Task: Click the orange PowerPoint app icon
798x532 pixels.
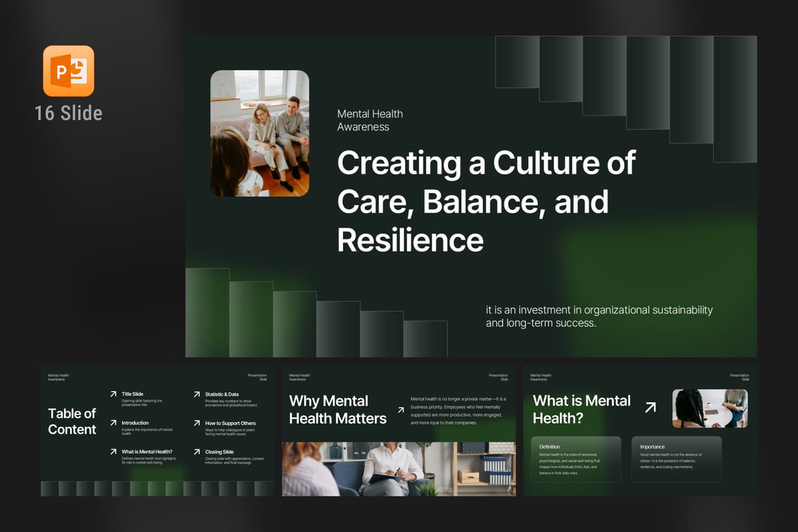Action: click(x=69, y=71)
